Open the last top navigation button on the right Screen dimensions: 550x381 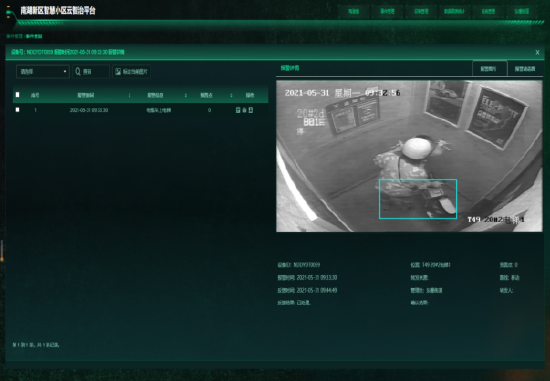[x=522, y=11]
